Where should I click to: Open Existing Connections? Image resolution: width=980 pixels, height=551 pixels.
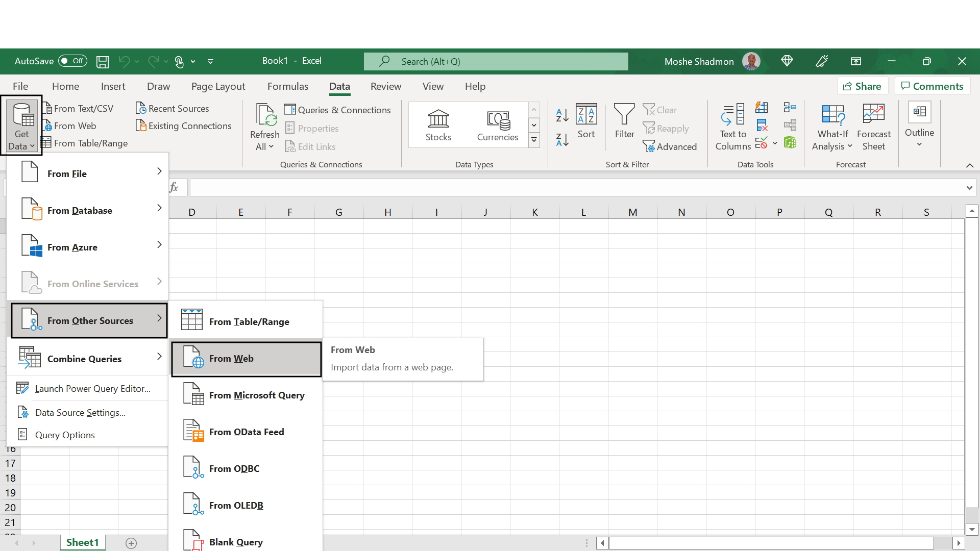coord(183,126)
